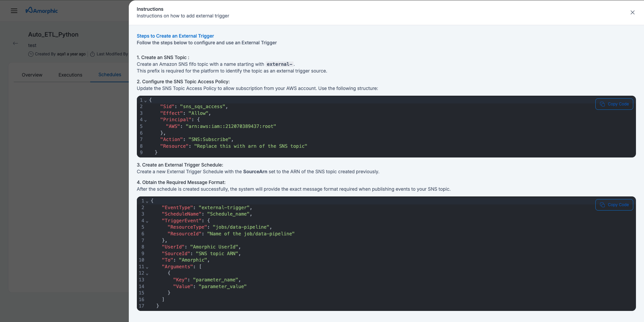Open the hamburger navigation menu
This screenshot has height=322, width=644.
[14, 11]
